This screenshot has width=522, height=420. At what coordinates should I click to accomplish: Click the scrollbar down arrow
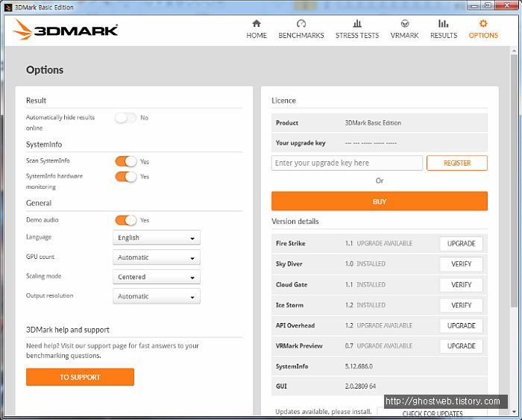(x=514, y=412)
